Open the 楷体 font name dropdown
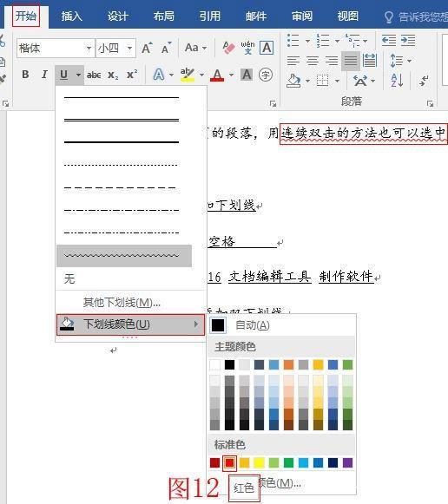Screen dimensions: 448x504 [x=89, y=49]
